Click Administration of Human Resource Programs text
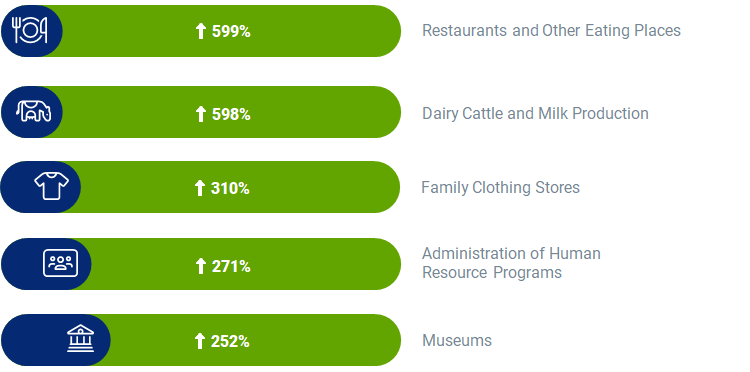Viewport: 750px width, 372px height. tap(511, 263)
